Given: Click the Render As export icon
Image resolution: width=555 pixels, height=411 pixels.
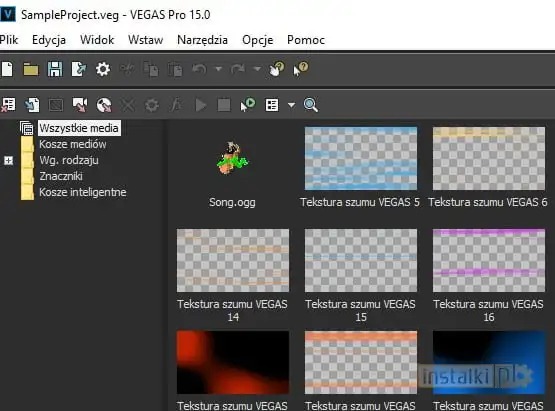Looking at the screenshot, I should (79, 69).
